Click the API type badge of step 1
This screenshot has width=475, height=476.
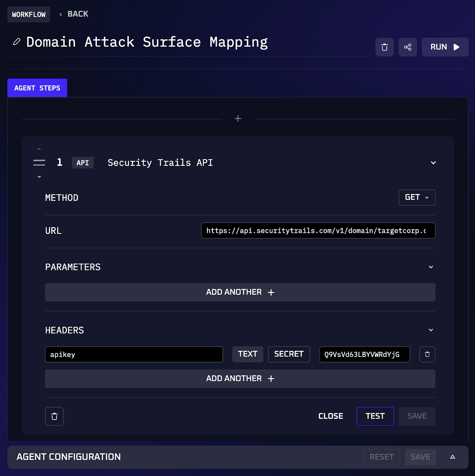pyautogui.click(x=83, y=163)
